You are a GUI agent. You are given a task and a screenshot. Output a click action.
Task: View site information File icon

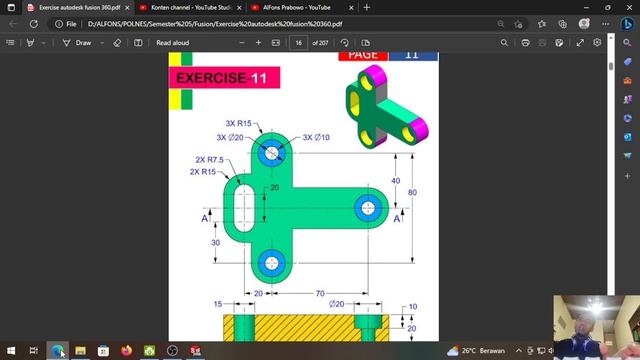coord(66,24)
